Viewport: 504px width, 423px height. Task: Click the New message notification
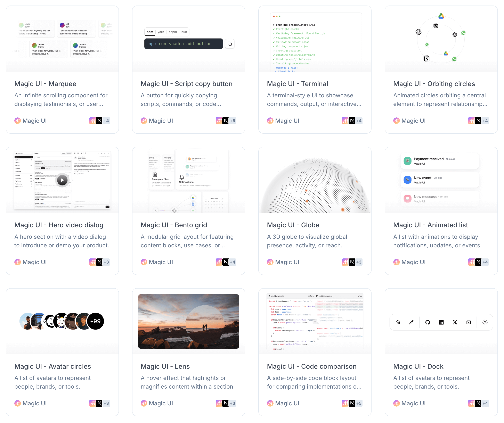coord(439,199)
